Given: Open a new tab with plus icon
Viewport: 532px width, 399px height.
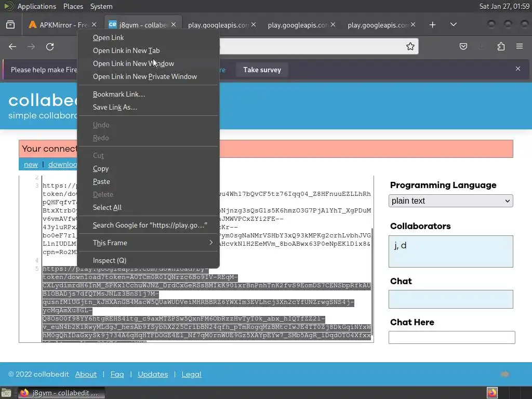Looking at the screenshot, I should coord(432,25).
